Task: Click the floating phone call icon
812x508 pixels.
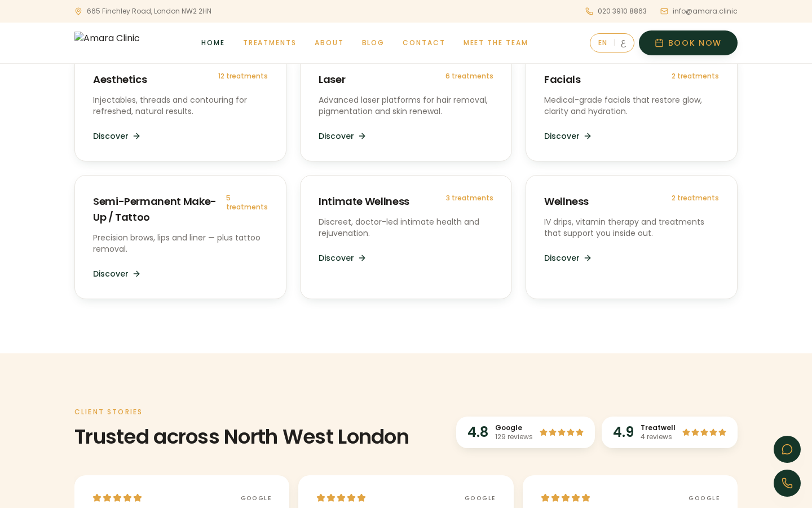Action: 787,483
